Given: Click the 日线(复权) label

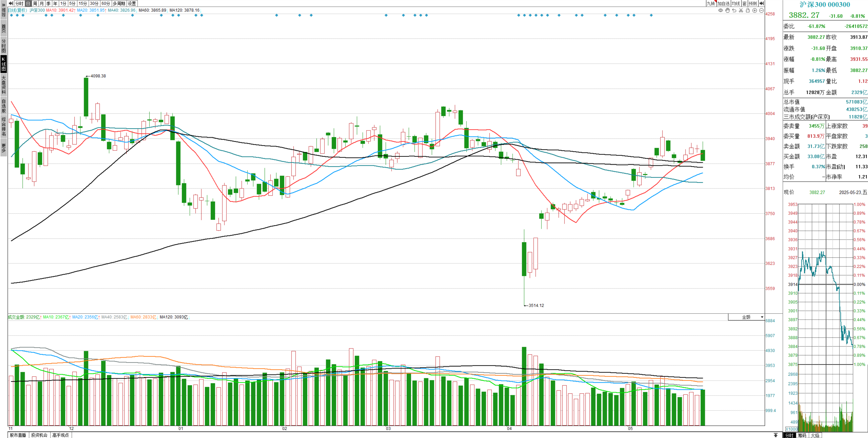Looking at the screenshot, I should [x=18, y=10].
